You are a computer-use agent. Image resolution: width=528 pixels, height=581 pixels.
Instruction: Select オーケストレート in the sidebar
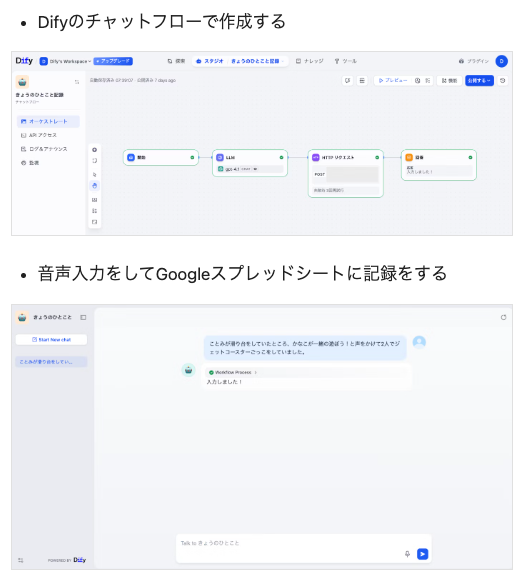48,122
